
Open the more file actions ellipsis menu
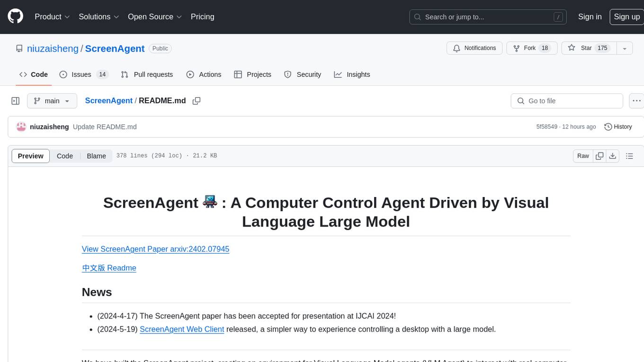pos(636,101)
